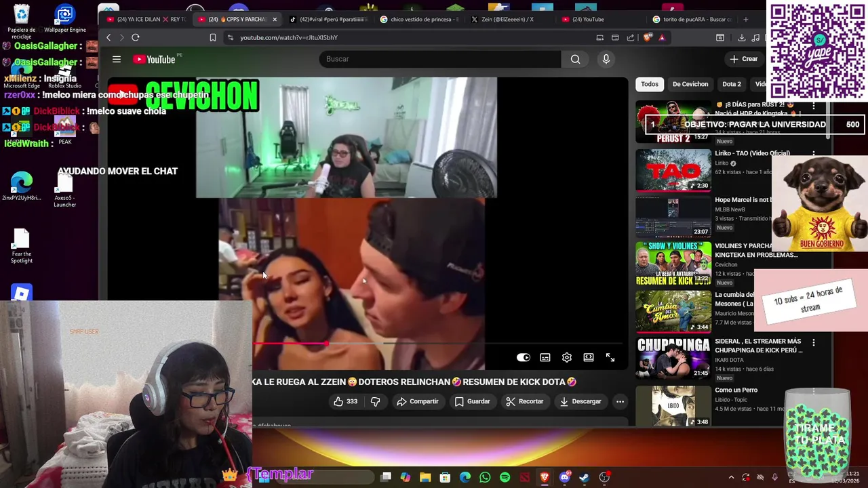868x488 pixels.
Task: Open Steam from the taskbar
Action: [x=584, y=478]
